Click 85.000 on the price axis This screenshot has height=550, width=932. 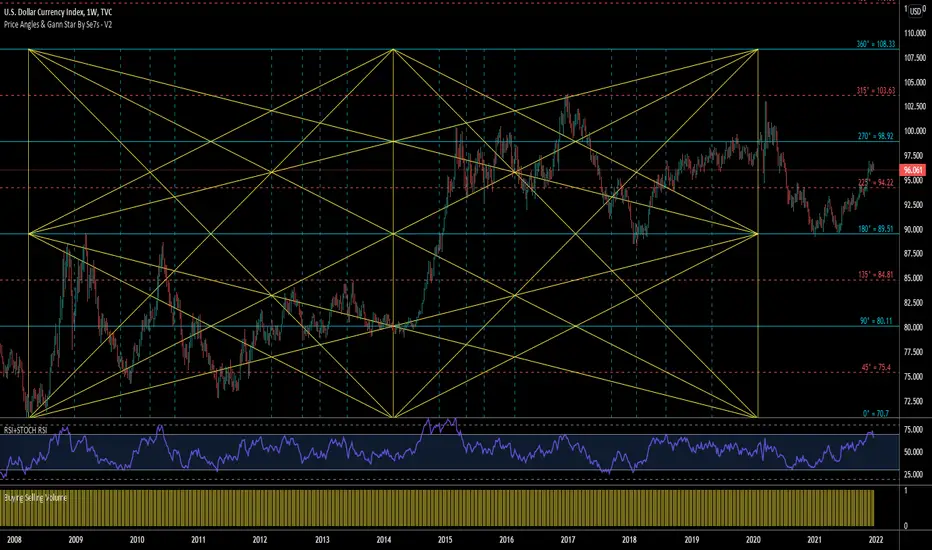915,278
